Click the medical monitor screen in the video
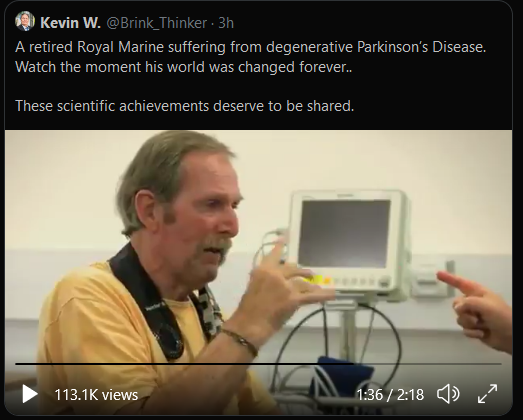This screenshot has width=523, height=420. tap(344, 232)
